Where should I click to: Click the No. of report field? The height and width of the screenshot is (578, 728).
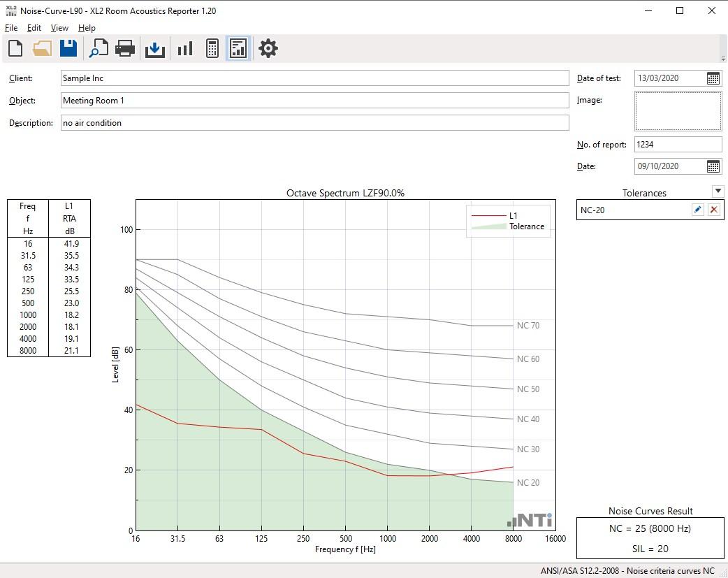pos(678,145)
